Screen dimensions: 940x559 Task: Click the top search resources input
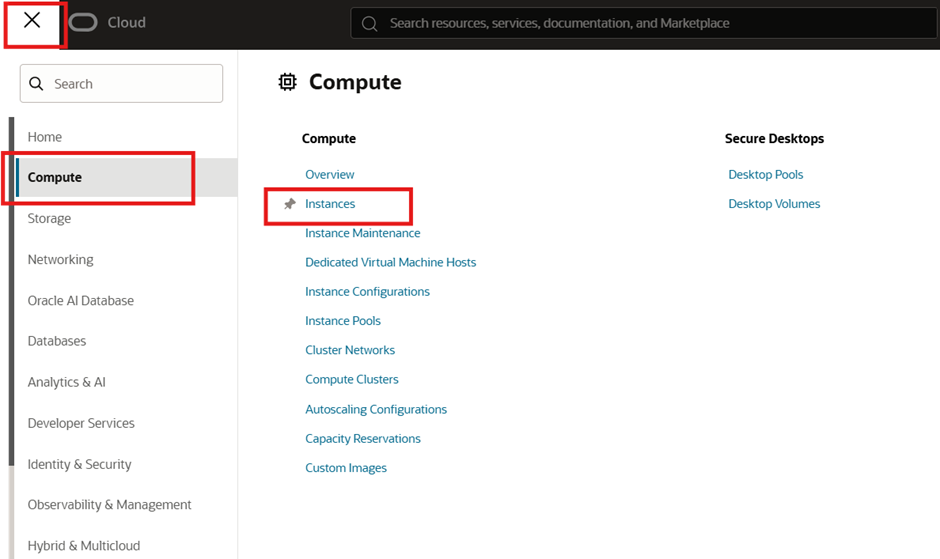(640, 23)
